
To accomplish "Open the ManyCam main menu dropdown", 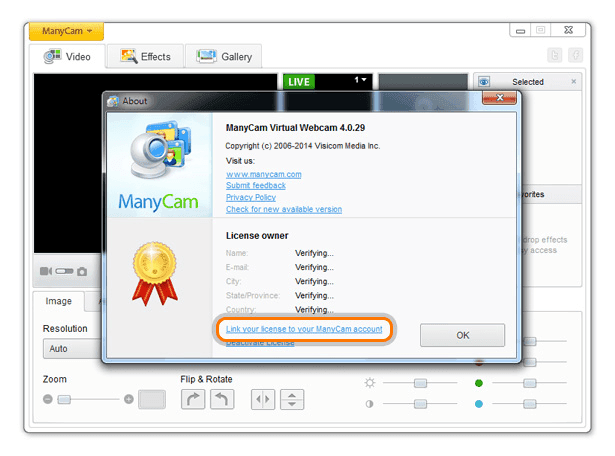I will (66, 31).
